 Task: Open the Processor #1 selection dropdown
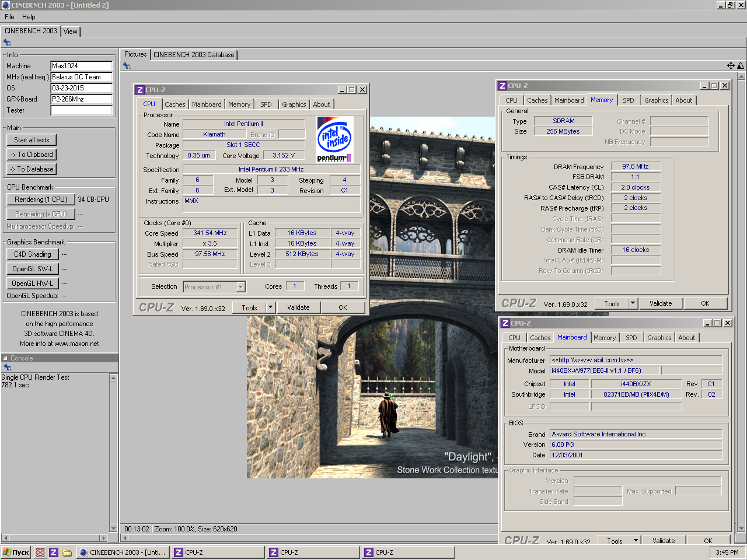coord(240,287)
